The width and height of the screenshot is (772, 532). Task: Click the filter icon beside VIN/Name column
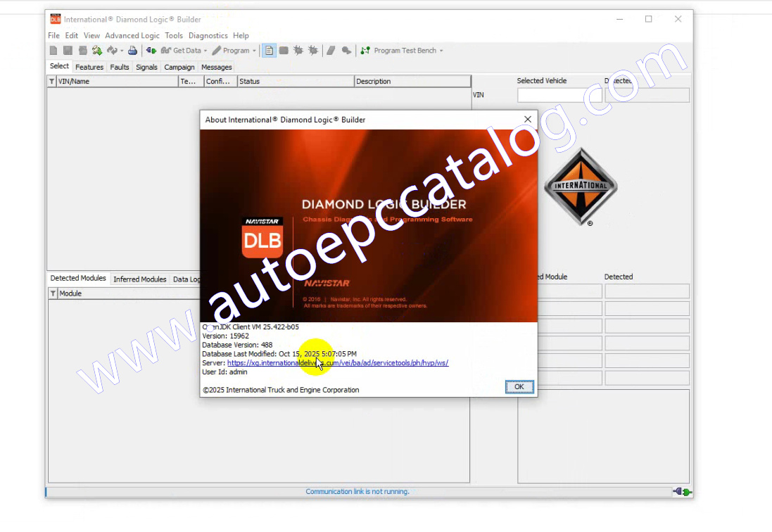click(51, 82)
